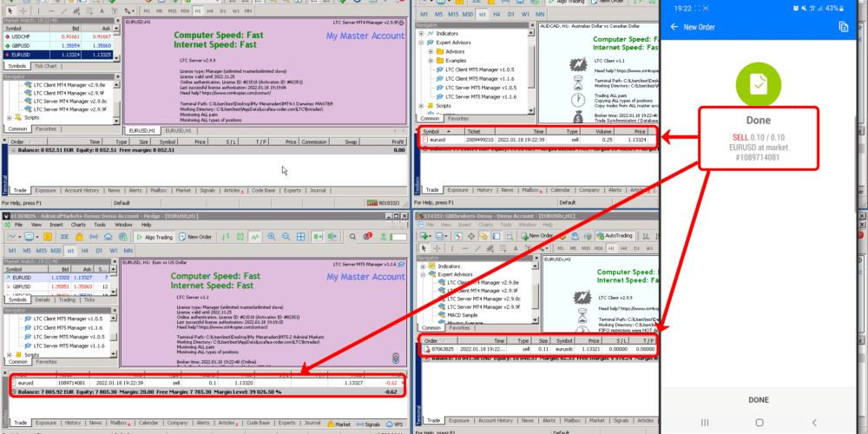This screenshot has width=868, height=434.
Task: Tap the Android home button on phone
Action: (x=759, y=423)
